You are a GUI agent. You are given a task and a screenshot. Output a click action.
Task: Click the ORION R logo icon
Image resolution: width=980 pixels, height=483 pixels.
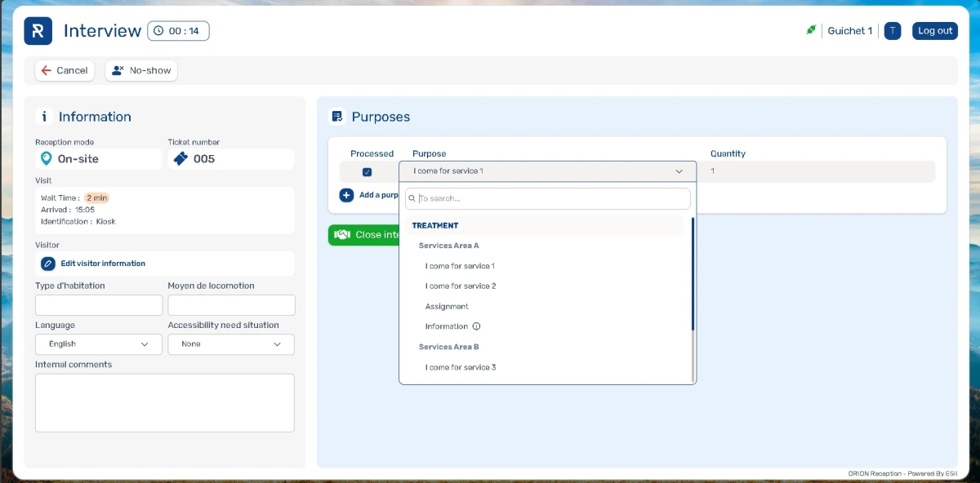pos(38,31)
